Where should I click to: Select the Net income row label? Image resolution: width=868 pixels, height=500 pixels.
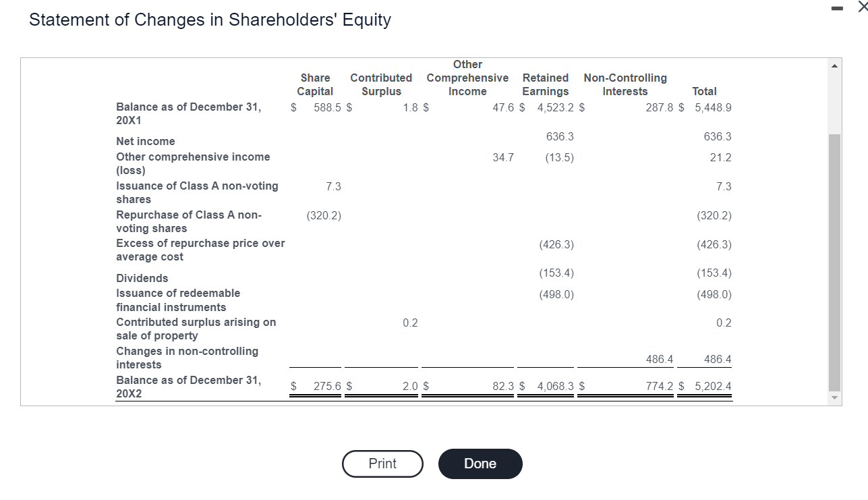click(145, 141)
